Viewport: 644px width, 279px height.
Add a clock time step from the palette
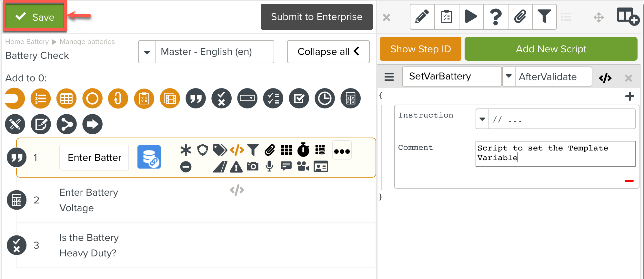(325, 98)
